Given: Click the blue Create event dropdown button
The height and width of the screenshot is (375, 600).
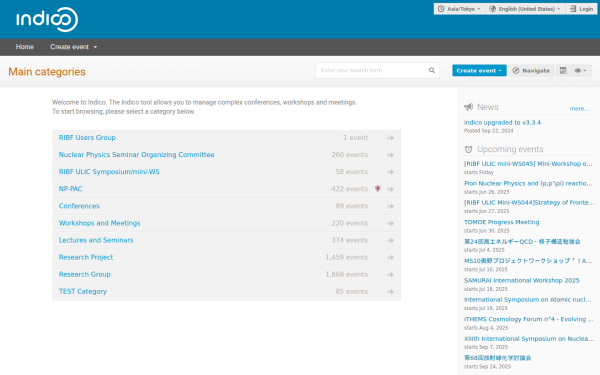Looking at the screenshot, I should (x=479, y=70).
